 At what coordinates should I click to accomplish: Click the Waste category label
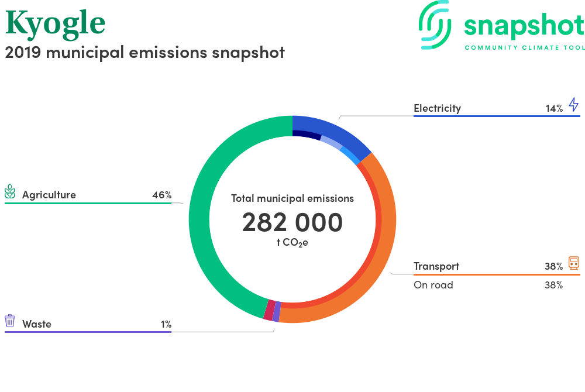coord(36,324)
